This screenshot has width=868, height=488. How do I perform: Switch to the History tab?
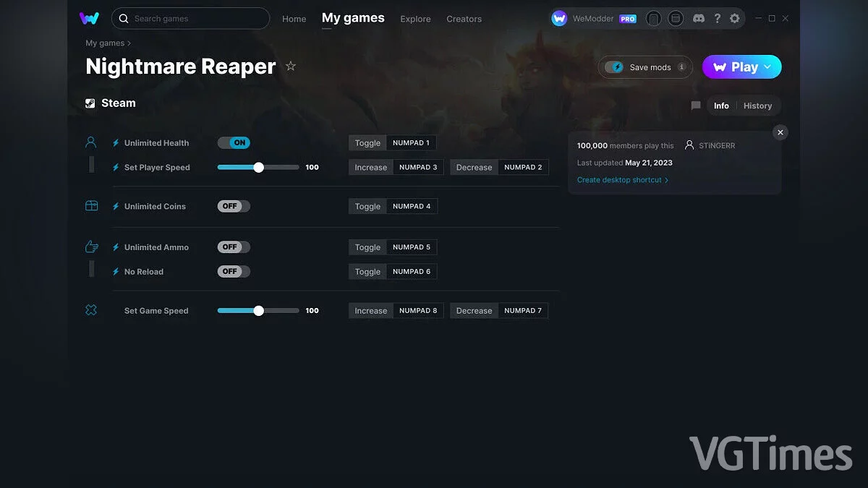[x=757, y=106]
